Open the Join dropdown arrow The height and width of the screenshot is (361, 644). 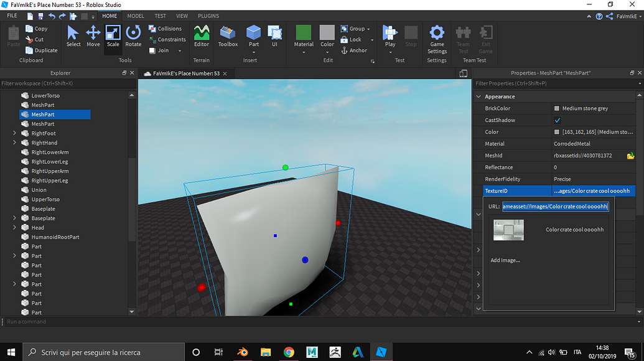[179, 50]
